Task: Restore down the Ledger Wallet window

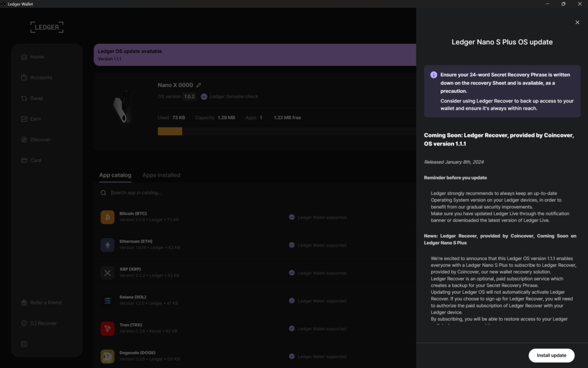Action: click(563, 4)
